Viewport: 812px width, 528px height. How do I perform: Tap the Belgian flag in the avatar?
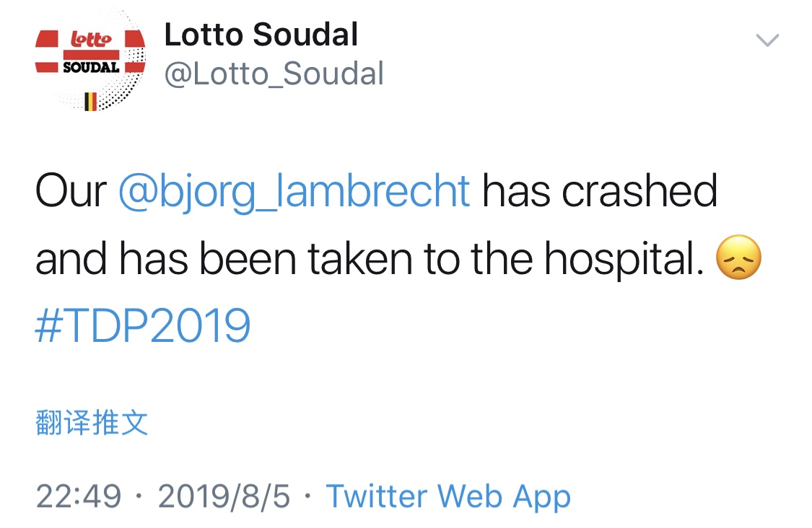pyautogui.click(x=91, y=102)
